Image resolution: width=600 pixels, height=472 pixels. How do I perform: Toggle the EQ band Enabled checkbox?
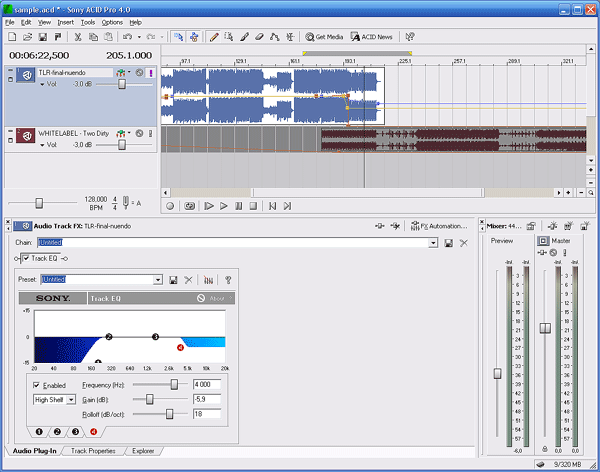pos(38,384)
